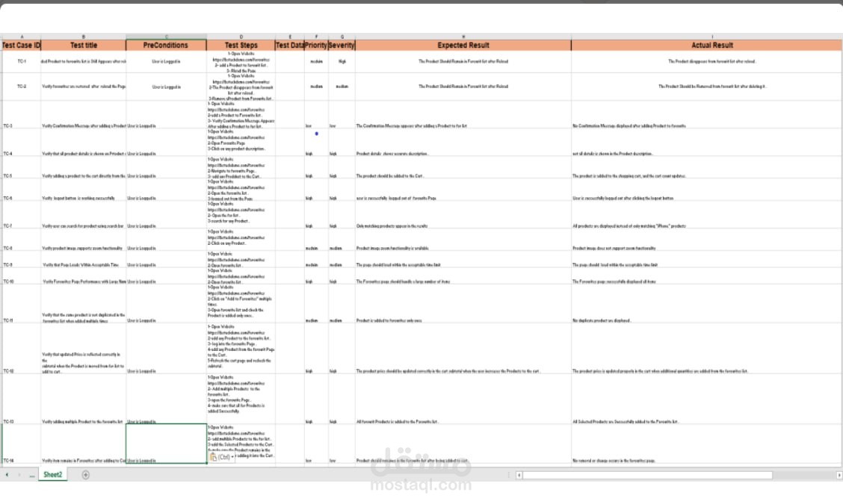The width and height of the screenshot is (843, 504).
Task: Select TC-2 preconditions cell 'User is Logged in'
Action: 166,87
